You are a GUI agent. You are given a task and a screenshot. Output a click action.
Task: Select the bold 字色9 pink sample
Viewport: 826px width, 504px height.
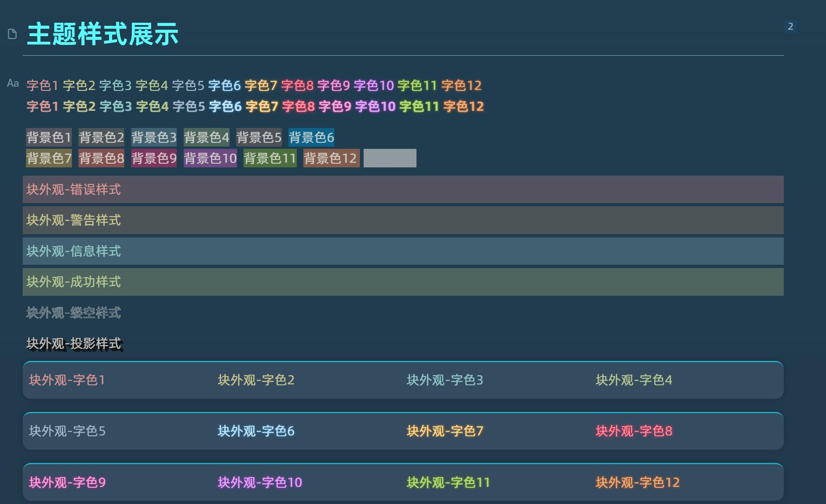tap(335, 106)
